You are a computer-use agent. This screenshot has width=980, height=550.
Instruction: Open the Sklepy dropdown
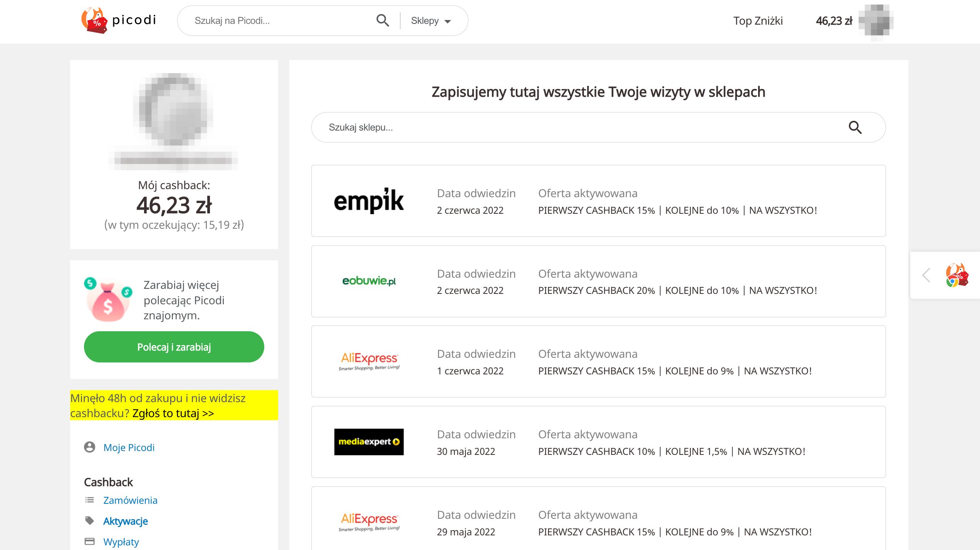[431, 21]
